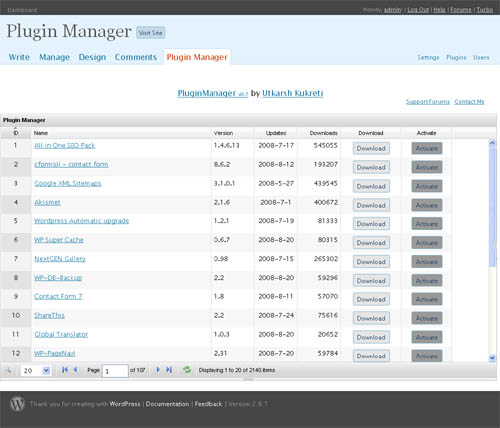Click the page number input field
Screen dimensions: 500x428
point(115,371)
